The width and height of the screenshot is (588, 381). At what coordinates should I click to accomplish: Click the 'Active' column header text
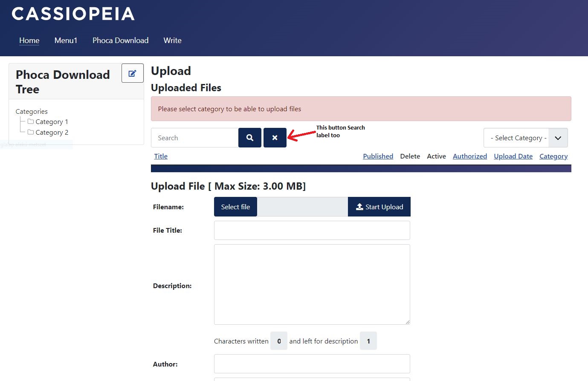tap(437, 156)
